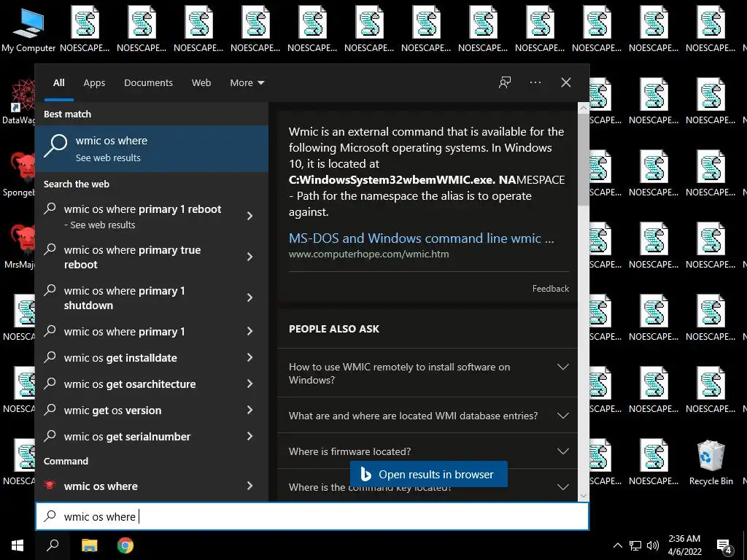Viewport: 747px width, 560px height.
Task: Switch to the Web tab
Action: [201, 83]
